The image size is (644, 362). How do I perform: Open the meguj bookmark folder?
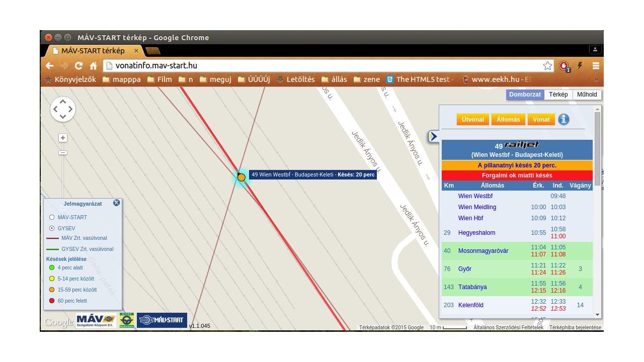[215, 79]
